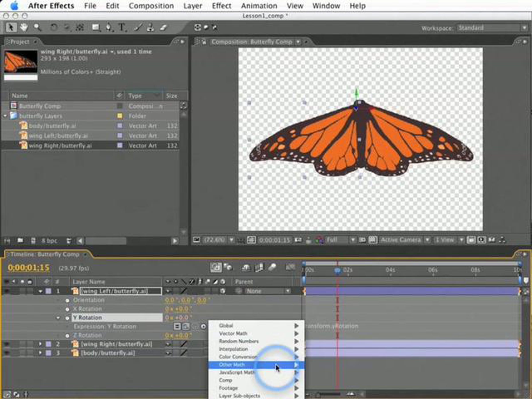Show the expression post-expression graph icon

click(186, 327)
